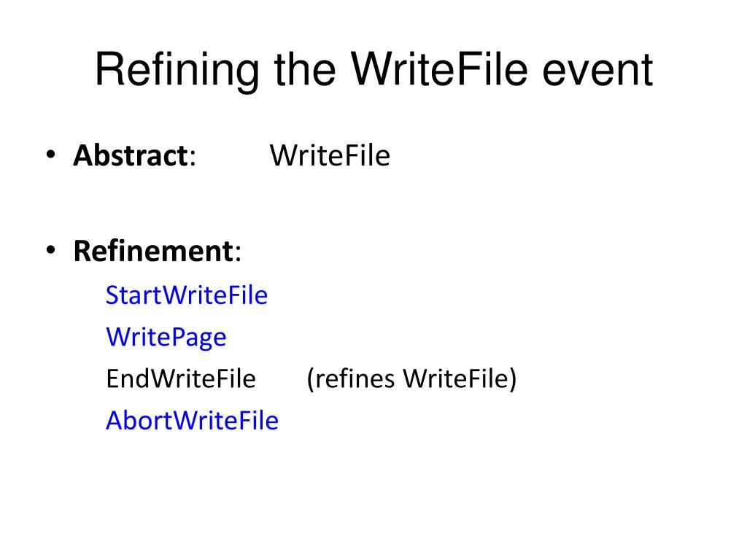
Task: Open the blue AbortWriteFile link
Action: (192, 421)
